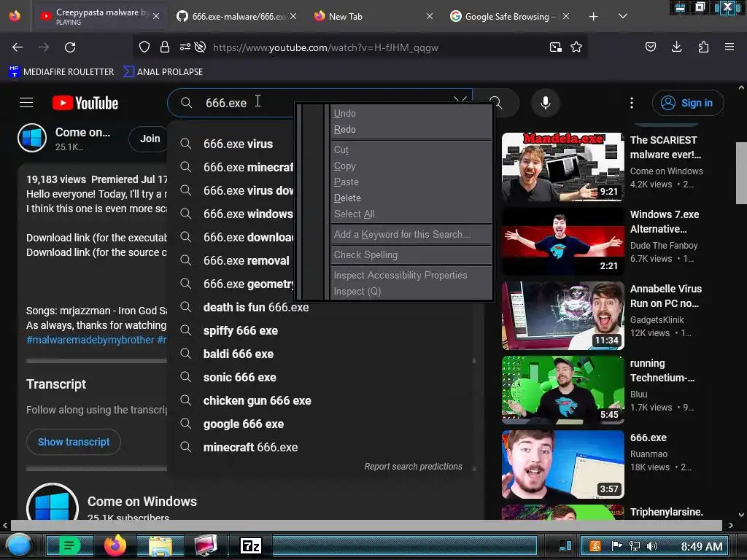Launch Firefox from the taskbar
This screenshot has width=747, height=560.
click(115, 545)
